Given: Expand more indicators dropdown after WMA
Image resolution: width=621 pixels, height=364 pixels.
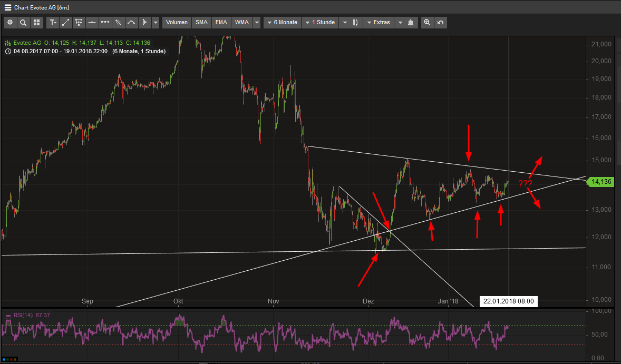Looking at the screenshot, I should click(x=257, y=23).
